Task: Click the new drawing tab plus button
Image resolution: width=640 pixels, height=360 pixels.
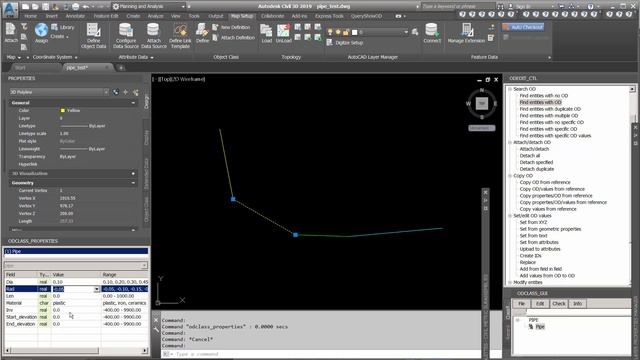Action: 121,68
